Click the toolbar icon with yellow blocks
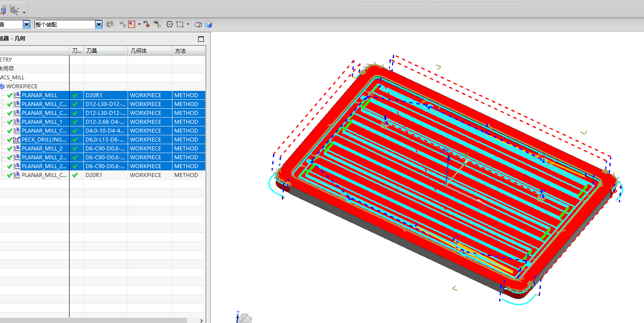 (157, 24)
